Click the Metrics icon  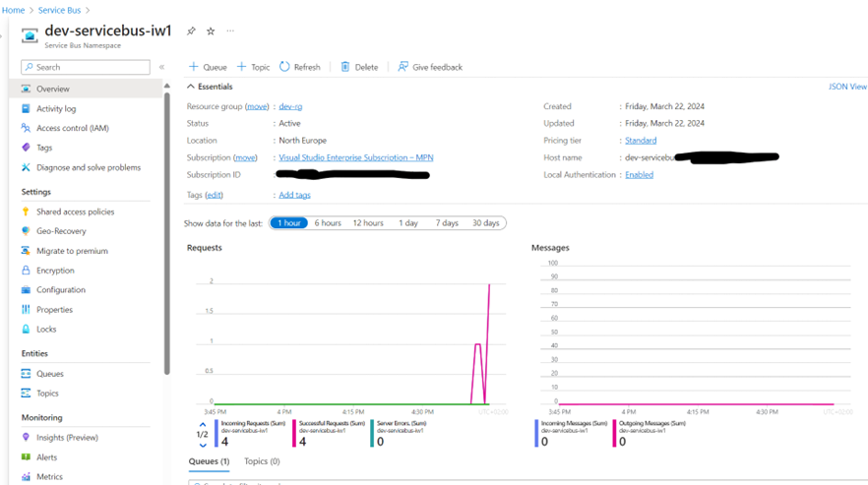pyautogui.click(x=26, y=477)
